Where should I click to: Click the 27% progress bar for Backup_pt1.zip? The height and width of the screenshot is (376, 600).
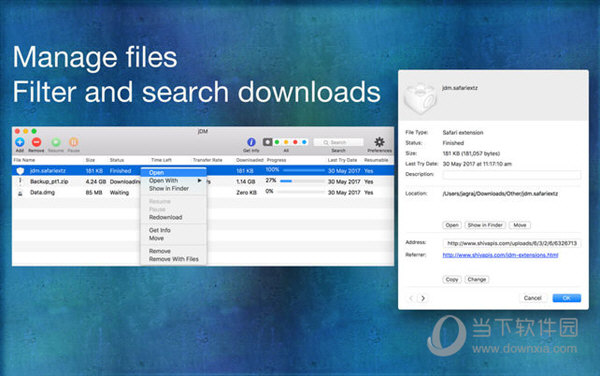pos(302,181)
